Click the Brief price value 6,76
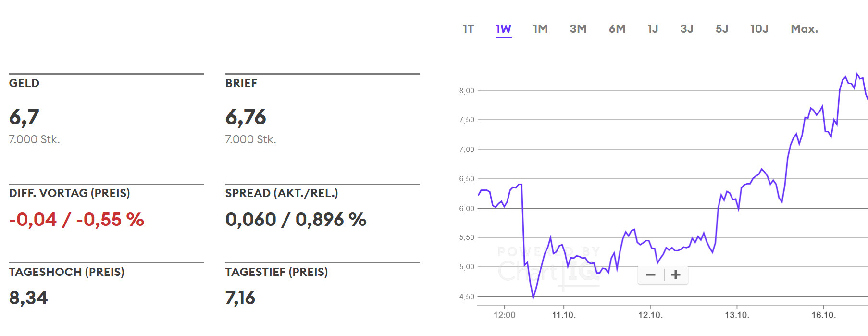The height and width of the screenshot is (336, 868). [246, 117]
